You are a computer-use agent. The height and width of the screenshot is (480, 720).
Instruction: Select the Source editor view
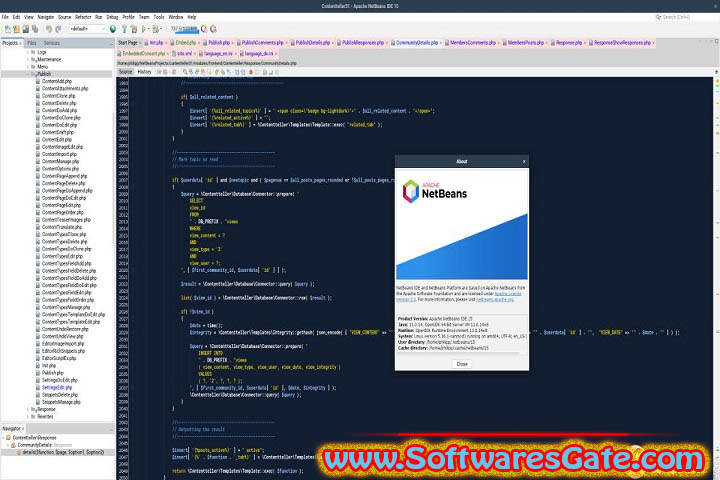coord(125,72)
